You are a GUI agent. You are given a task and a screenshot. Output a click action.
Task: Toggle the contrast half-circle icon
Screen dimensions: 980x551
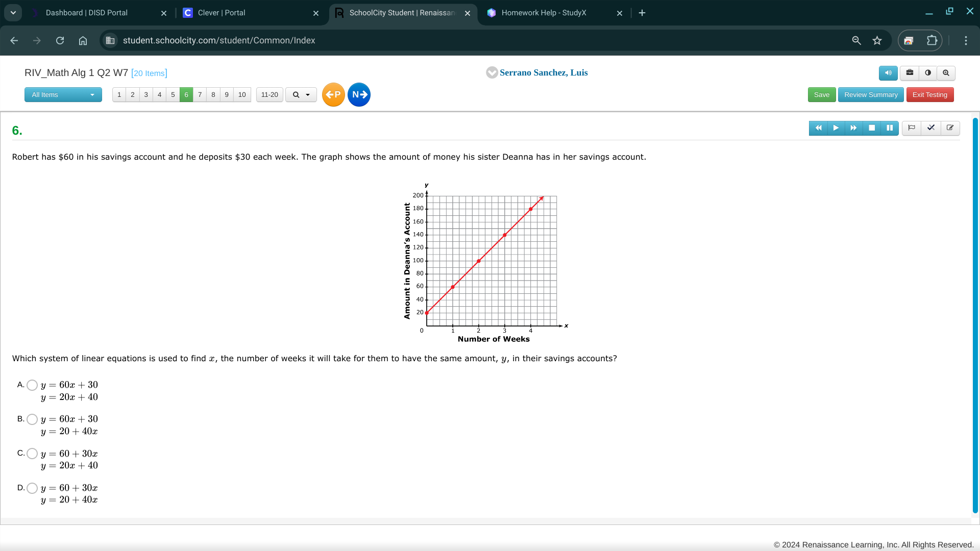[x=928, y=73]
